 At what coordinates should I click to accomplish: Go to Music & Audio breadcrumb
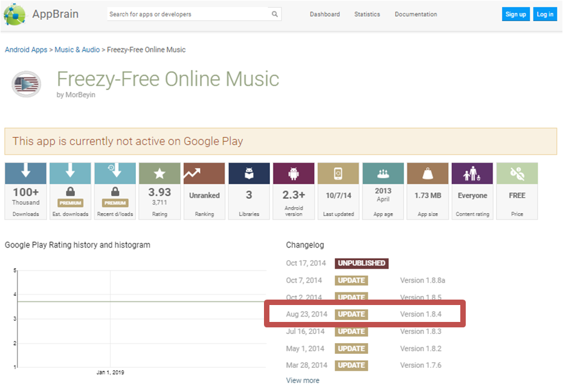(77, 50)
